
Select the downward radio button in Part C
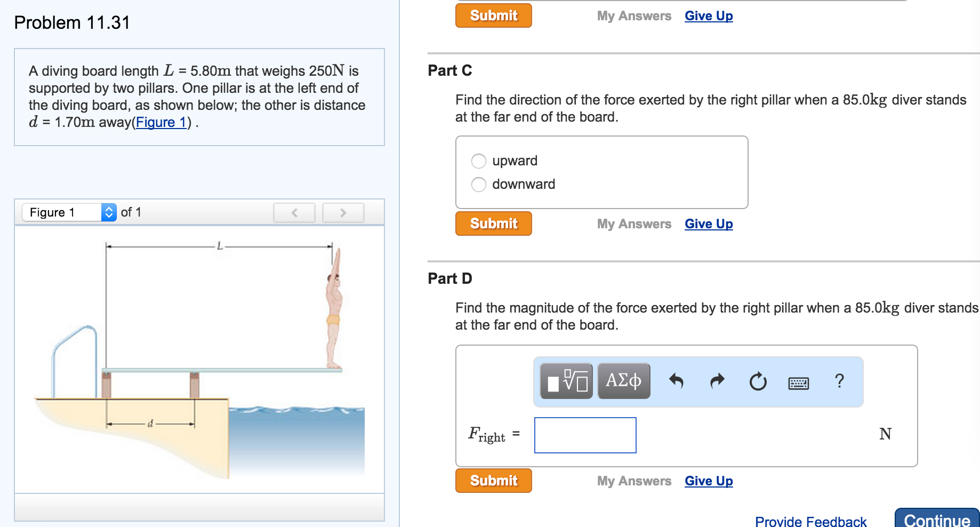pyautogui.click(x=478, y=184)
